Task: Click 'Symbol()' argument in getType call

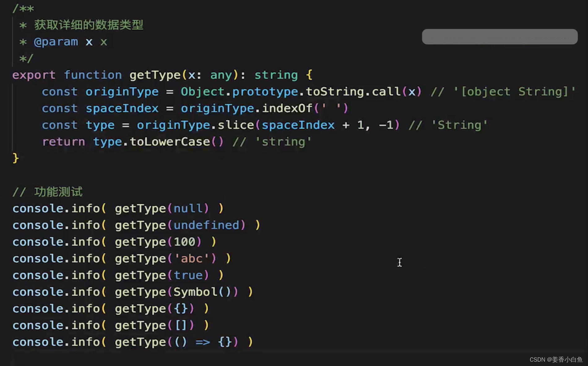Action: tap(202, 292)
